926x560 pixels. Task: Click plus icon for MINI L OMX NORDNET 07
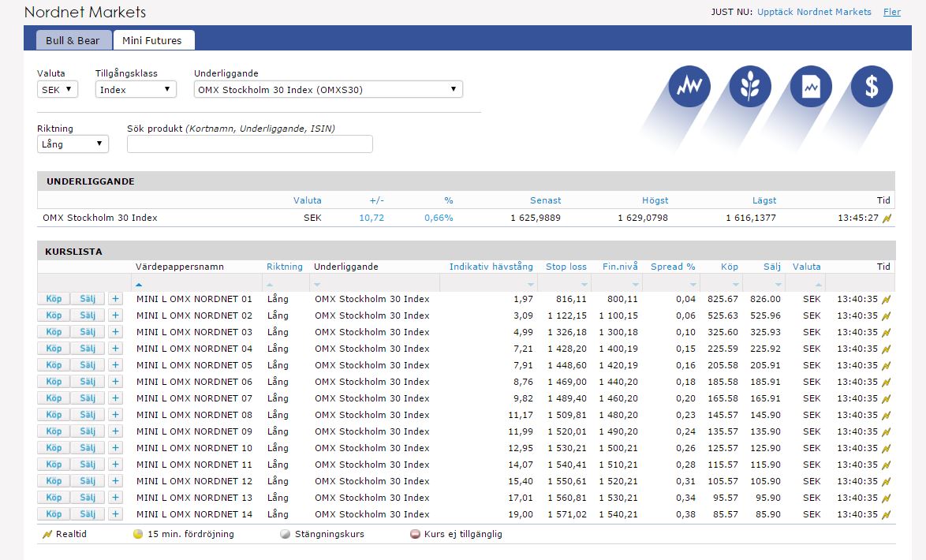pyautogui.click(x=115, y=398)
